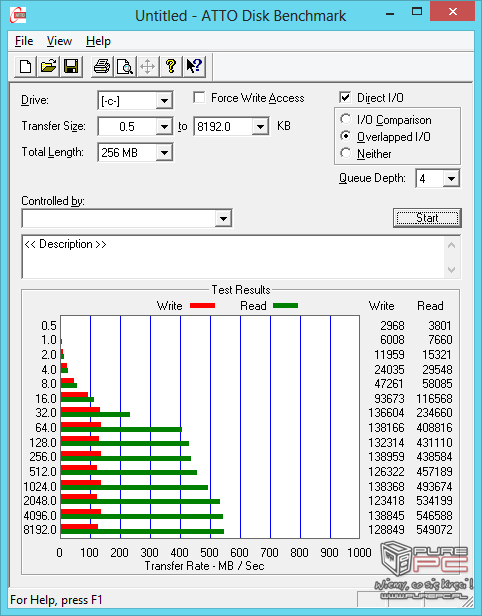Open the Controlled by combo box
482x616 pixels.
pos(127,218)
